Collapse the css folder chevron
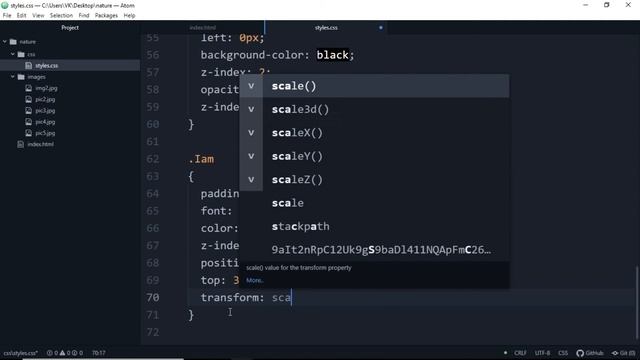This screenshot has height=360, width=640. pyautogui.click(x=13, y=54)
